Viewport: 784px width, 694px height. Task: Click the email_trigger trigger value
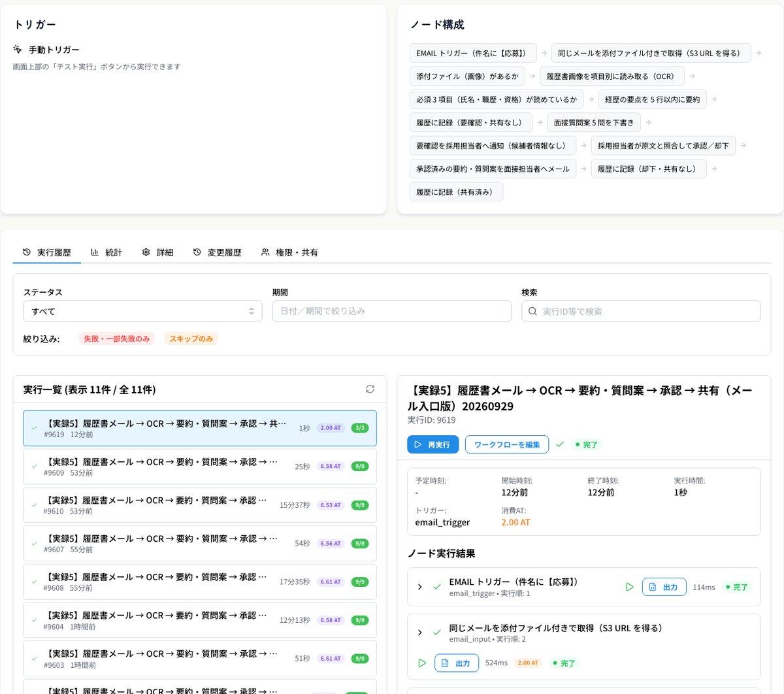point(442,522)
